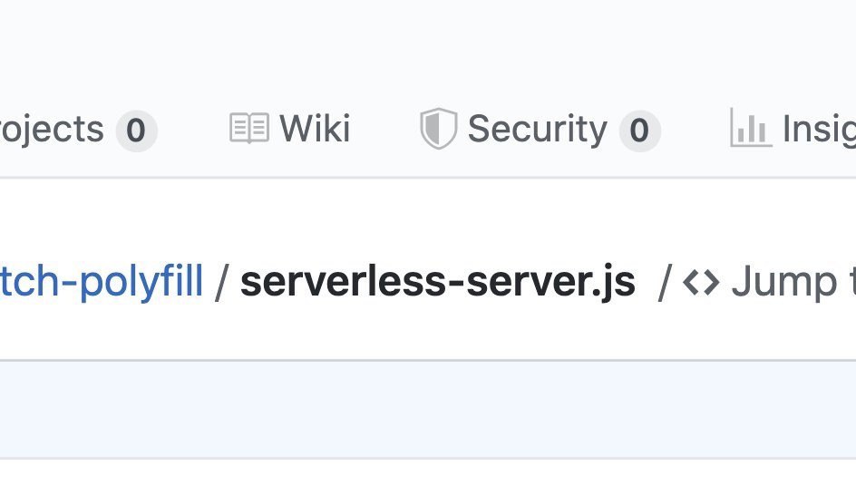Click the Wiki book icon
The width and height of the screenshot is (856, 504).
point(248,129)
